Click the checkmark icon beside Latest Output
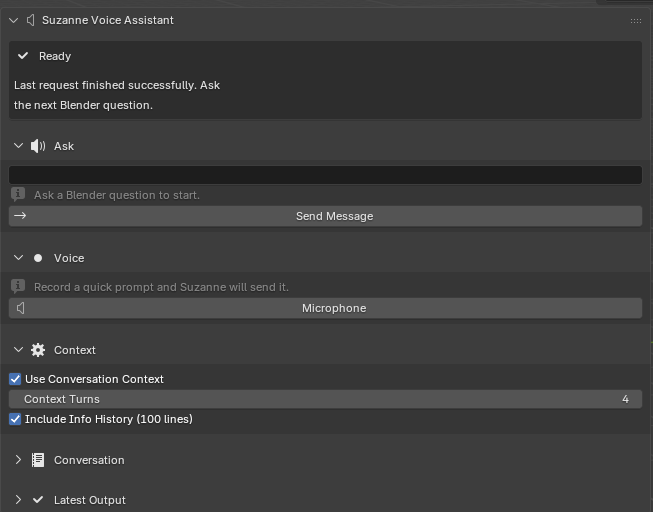The width and height of the screenshot is (653, 512). pyautogui.click(x=38, y=500)
